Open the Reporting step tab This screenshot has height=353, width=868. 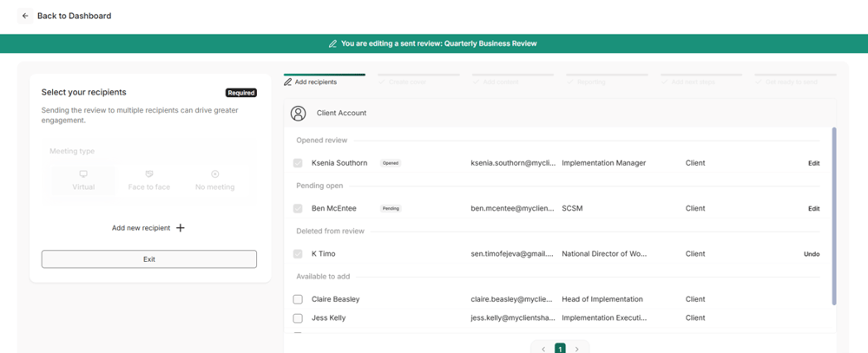coord(607,80)
